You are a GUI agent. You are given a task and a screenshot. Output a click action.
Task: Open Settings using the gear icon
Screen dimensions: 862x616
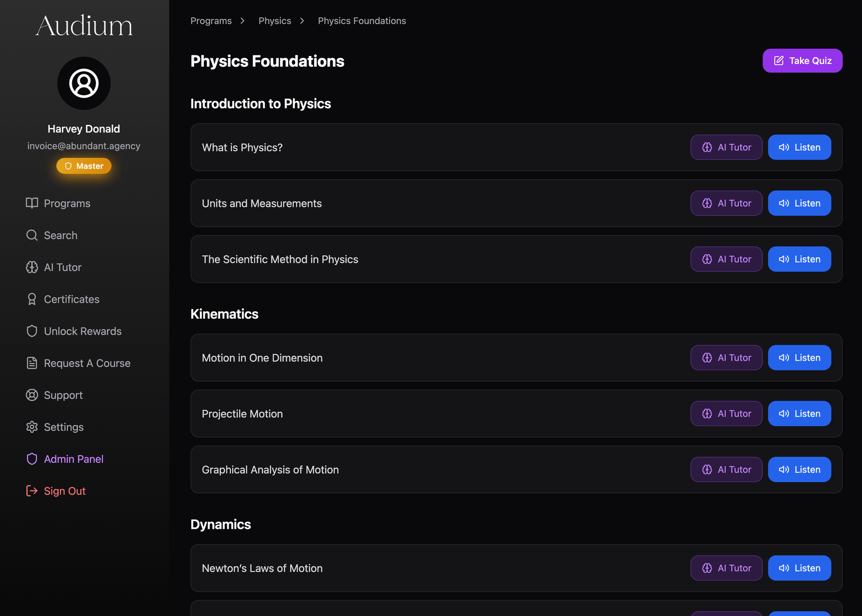32,427
